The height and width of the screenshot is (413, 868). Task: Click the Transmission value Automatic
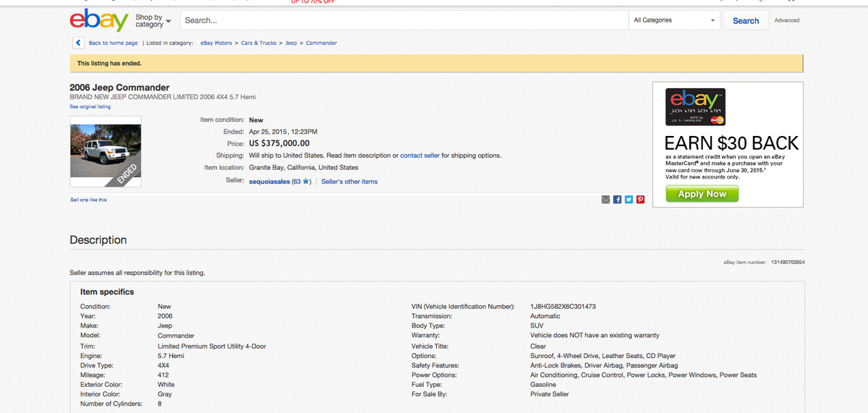click(x=545, y=316)
